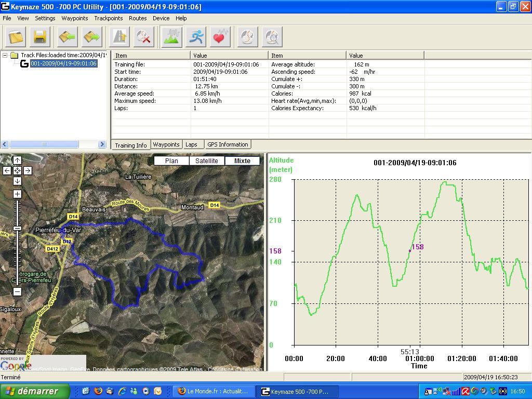Click the Calories value 987 kcal

click(360, 94)
